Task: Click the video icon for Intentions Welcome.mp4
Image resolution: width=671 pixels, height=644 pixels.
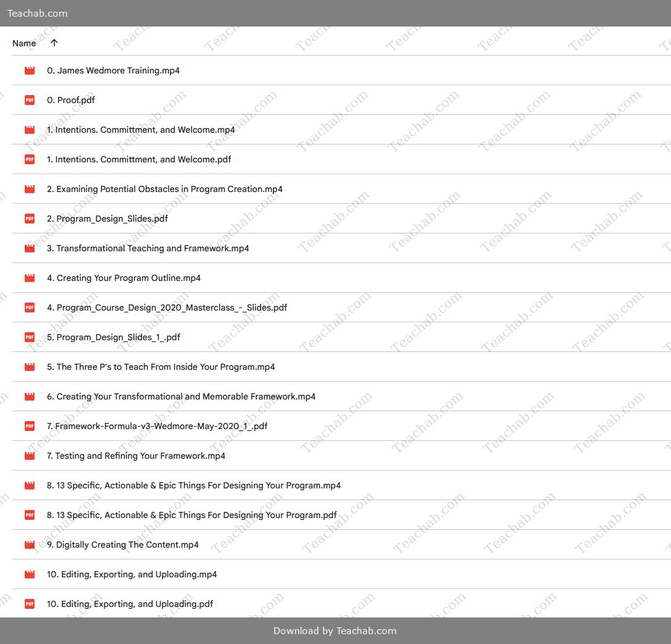Action: pyautogui.click(x=30, y=130)
